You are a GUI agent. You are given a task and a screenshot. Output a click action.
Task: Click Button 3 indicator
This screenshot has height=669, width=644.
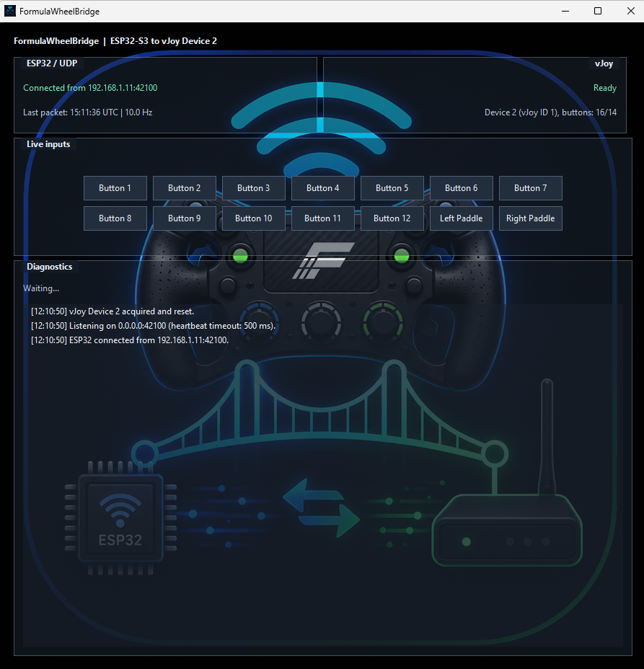coord(254,188)
